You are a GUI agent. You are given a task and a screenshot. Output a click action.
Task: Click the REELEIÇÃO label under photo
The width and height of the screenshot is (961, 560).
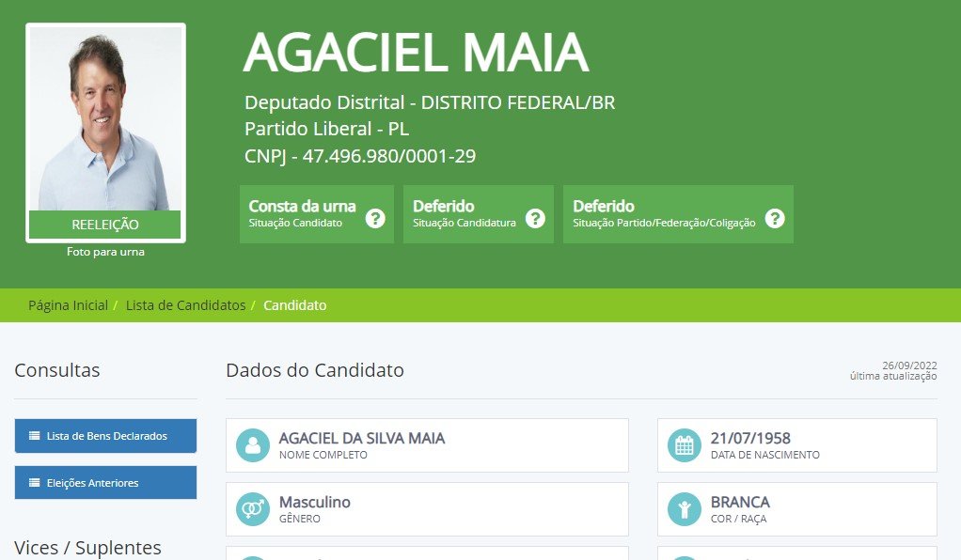105,225
